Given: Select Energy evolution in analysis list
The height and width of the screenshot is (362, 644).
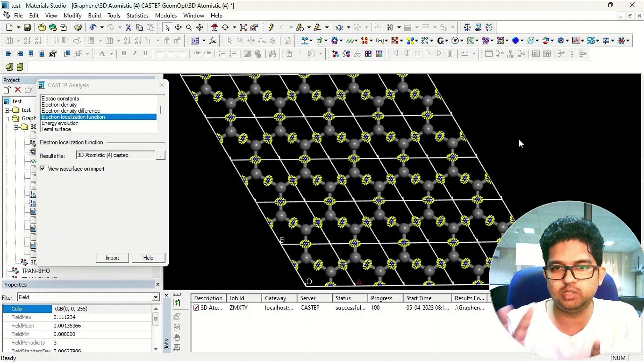Looking at the screenshot, I should coord(60,123).
